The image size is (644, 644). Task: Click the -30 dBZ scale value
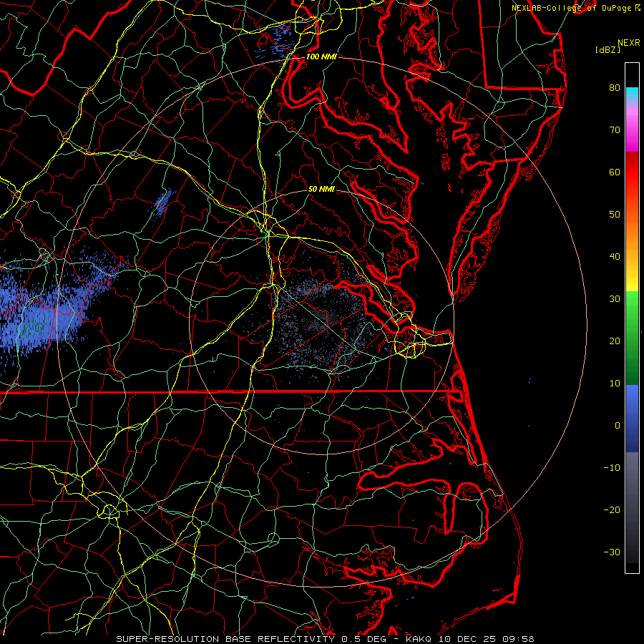point(612,552)
